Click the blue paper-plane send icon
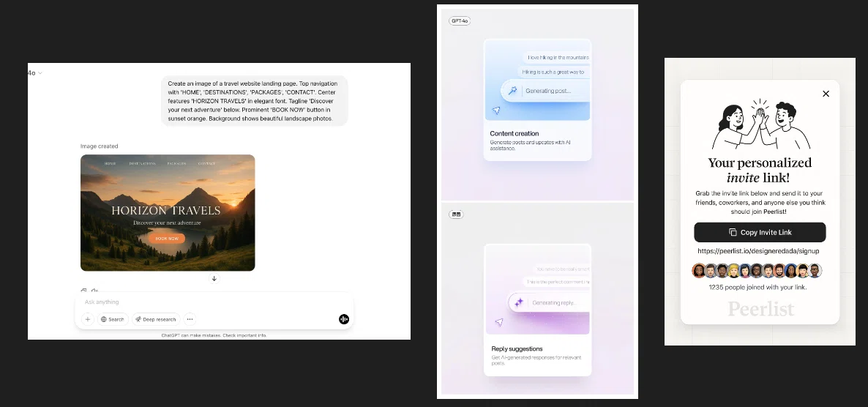The image size is (868, 407). (x=496, y=111)
